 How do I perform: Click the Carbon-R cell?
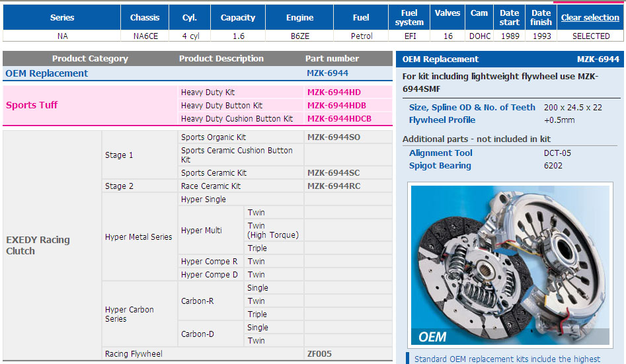pos(211,301)
